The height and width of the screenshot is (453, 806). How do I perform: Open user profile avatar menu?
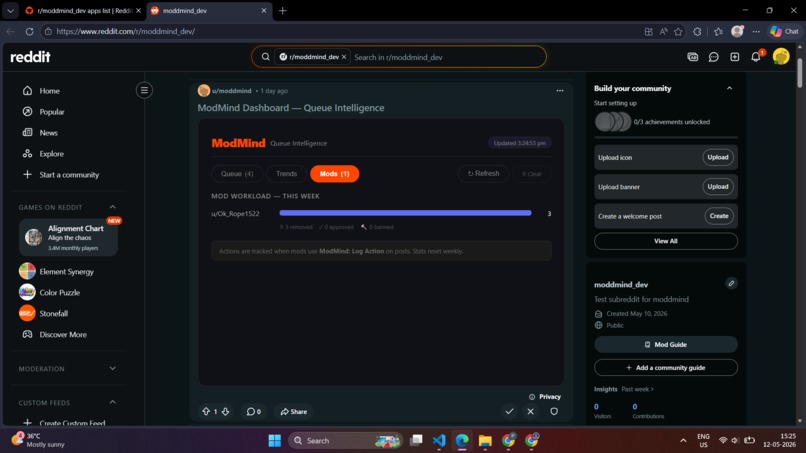point(780,57)
